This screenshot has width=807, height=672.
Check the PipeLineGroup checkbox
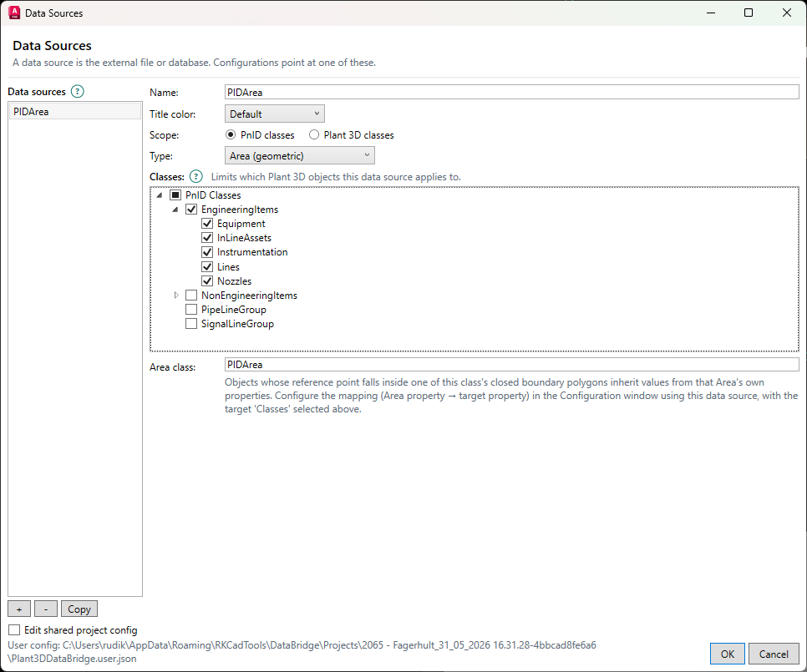tap(191, 310)
